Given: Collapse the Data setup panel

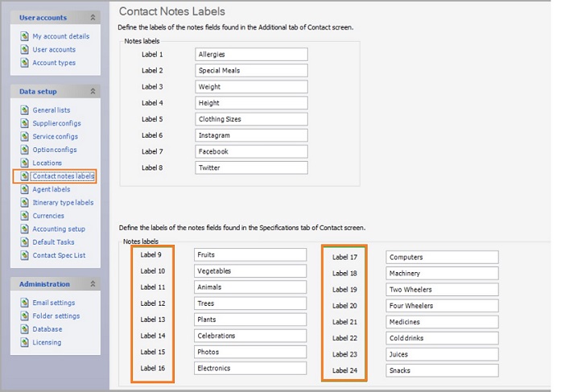Looking at the screenshot, I should 93,92.
